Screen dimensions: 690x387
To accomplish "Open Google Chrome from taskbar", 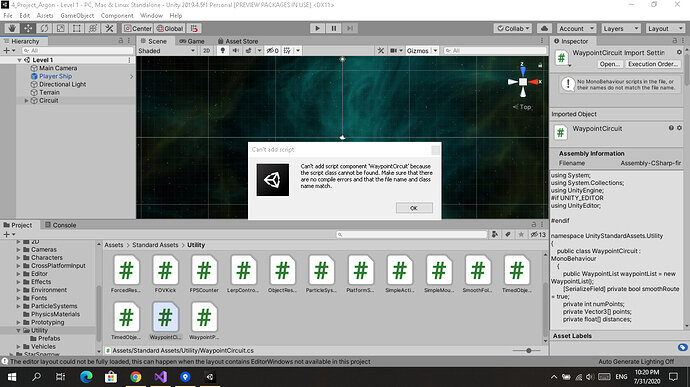I will point(136,377).
